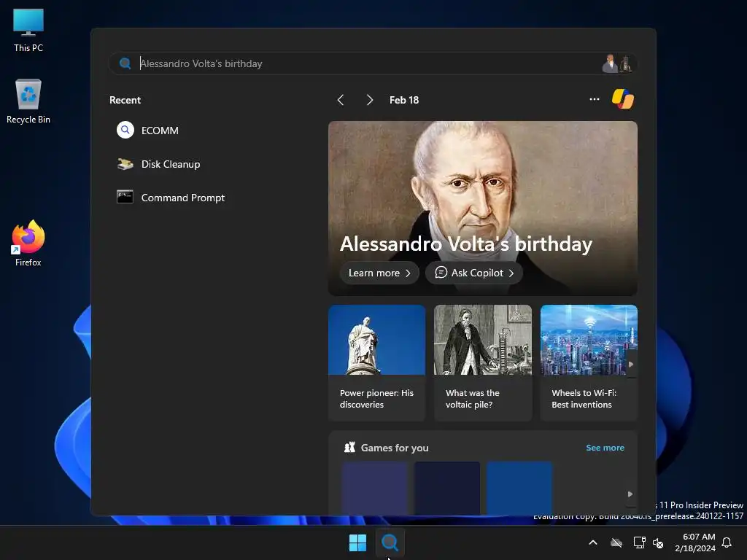This screenshot has height=560, width=747.
Task: Click the Games for you heading
Action: coord(395,448)
